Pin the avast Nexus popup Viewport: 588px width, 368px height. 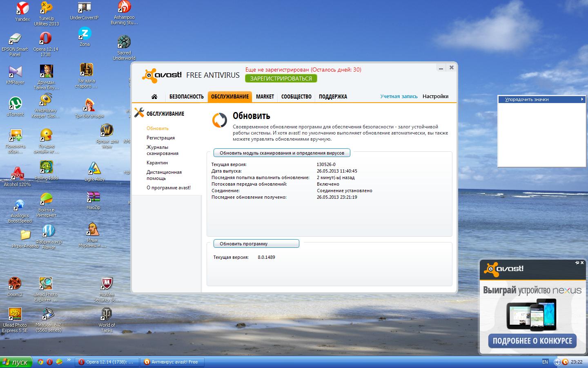pyautogui.click(x=577, y=263)
